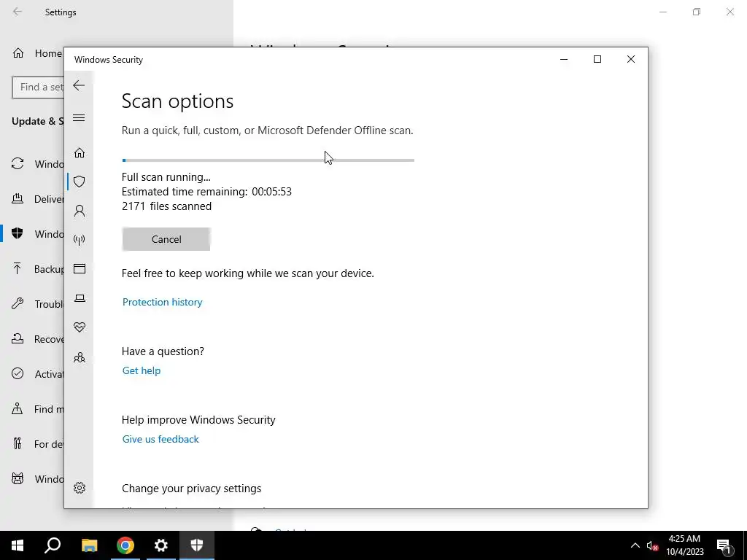Open Windows Security Home icon
The height and width of the screenshot is (560, 747).
pos(80,153)
